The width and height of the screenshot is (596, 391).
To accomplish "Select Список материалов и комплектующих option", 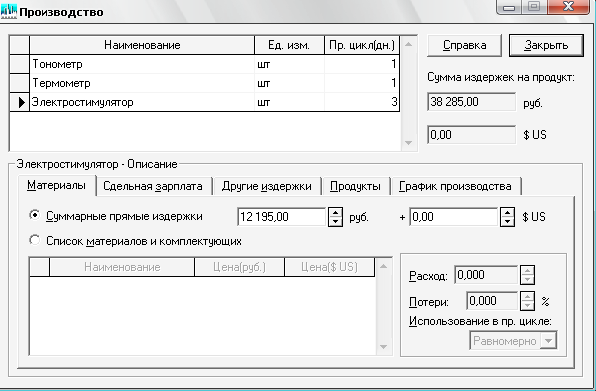I will (x=35, y=240).
